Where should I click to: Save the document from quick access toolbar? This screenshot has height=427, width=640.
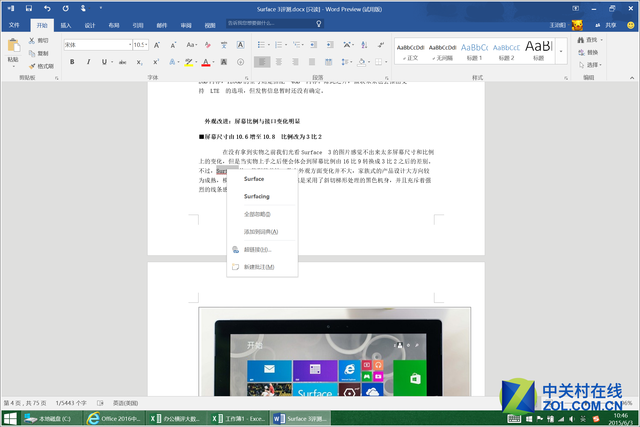click(x=29, y=8)
